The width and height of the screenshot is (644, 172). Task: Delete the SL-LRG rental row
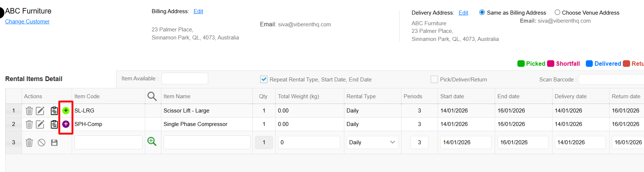click(x=29, y=111)
